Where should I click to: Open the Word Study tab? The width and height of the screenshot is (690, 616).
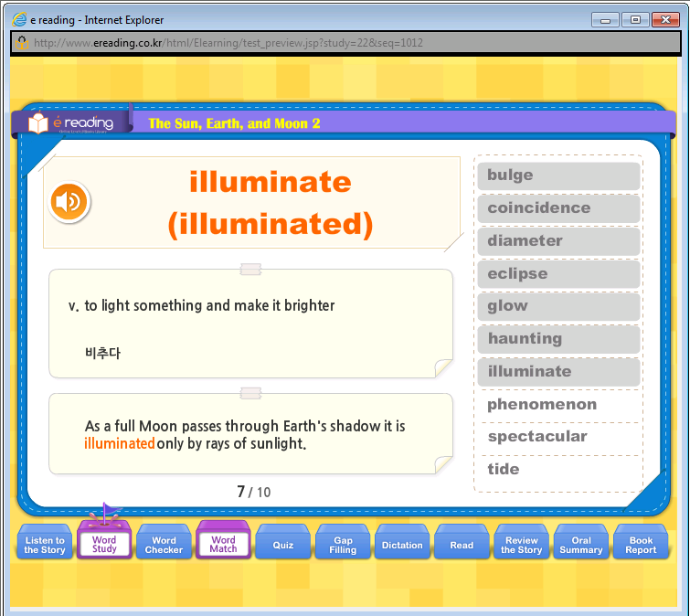[104, 541]
